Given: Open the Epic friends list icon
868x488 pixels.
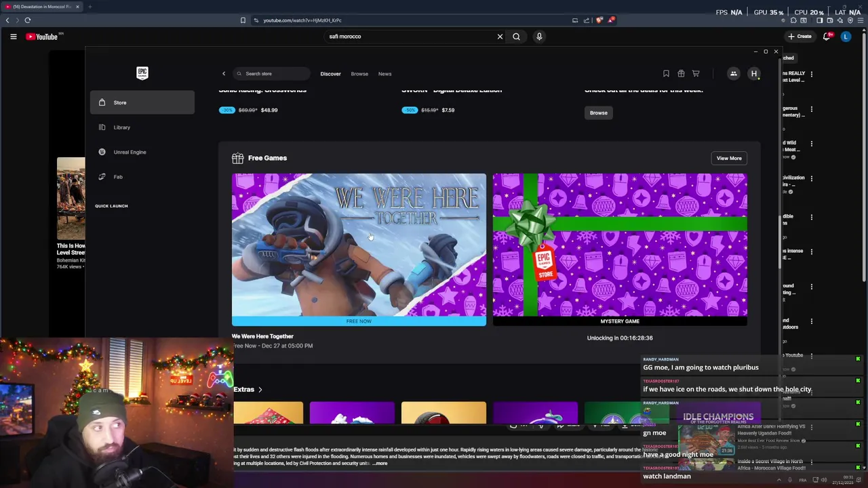Looking at the screenshot, I should 733,73.
